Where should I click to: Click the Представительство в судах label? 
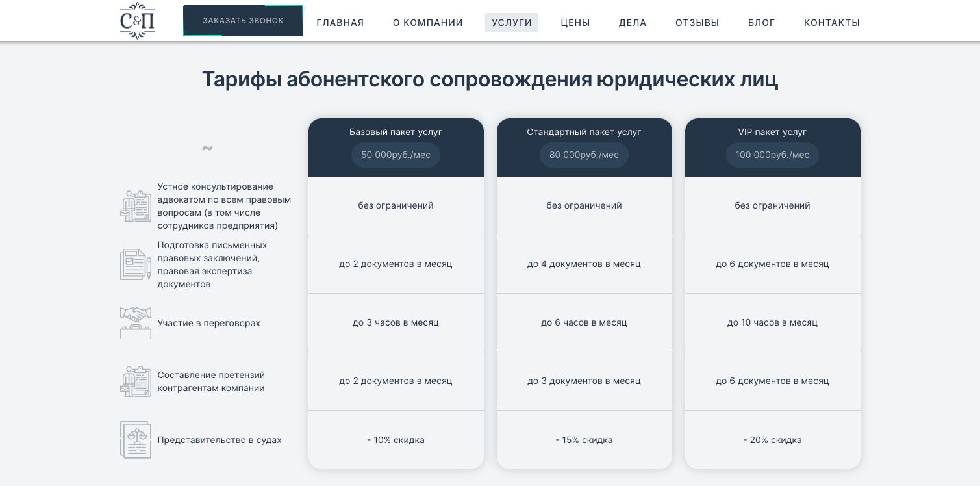click(220, 440)
